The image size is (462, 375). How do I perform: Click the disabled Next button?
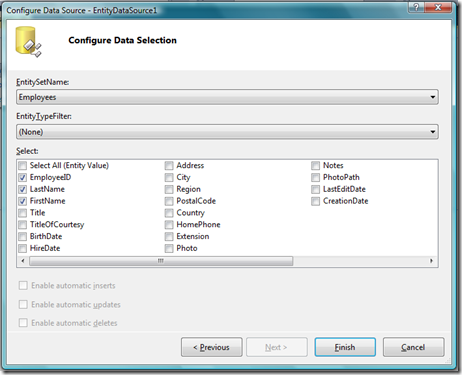point(277,347)
